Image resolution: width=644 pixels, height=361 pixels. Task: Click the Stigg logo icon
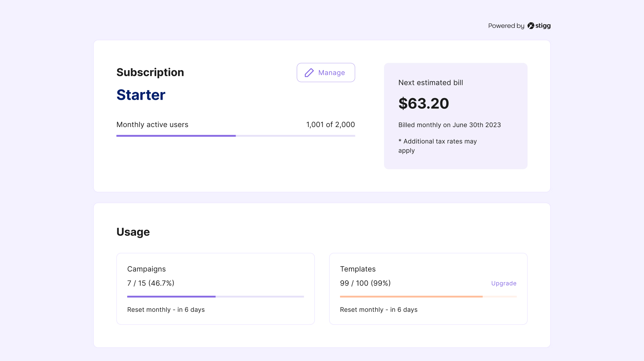pos(531,25)
